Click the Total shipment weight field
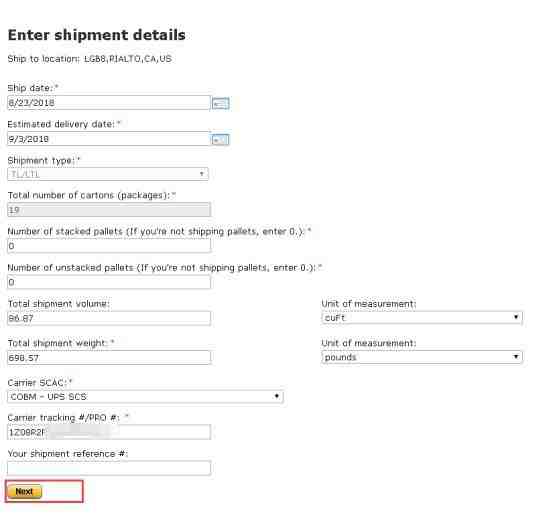 109,358
